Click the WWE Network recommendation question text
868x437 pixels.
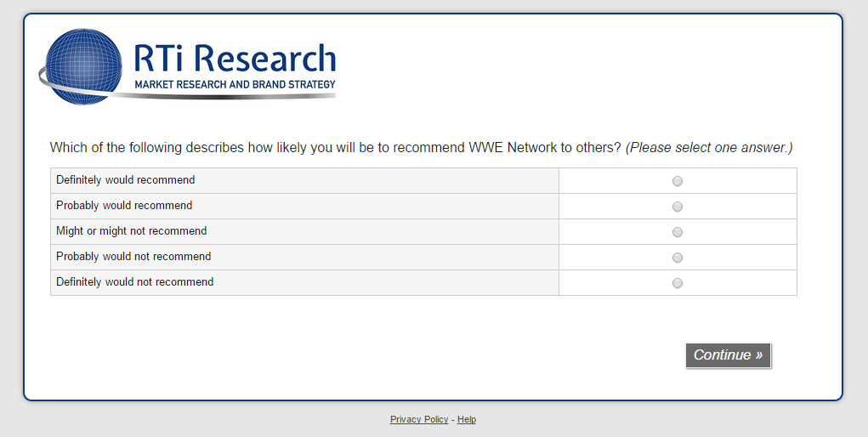click(x=336, y=148)
